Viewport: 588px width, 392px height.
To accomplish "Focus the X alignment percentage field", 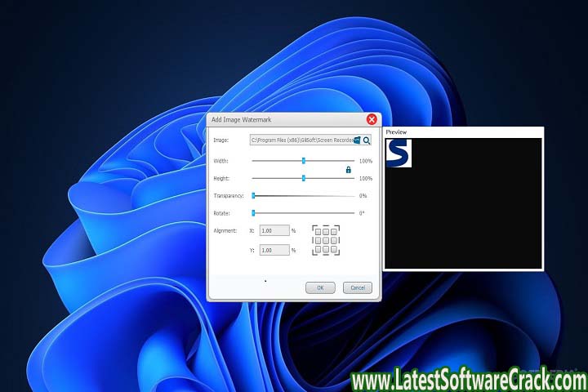I will click(274, 231).
